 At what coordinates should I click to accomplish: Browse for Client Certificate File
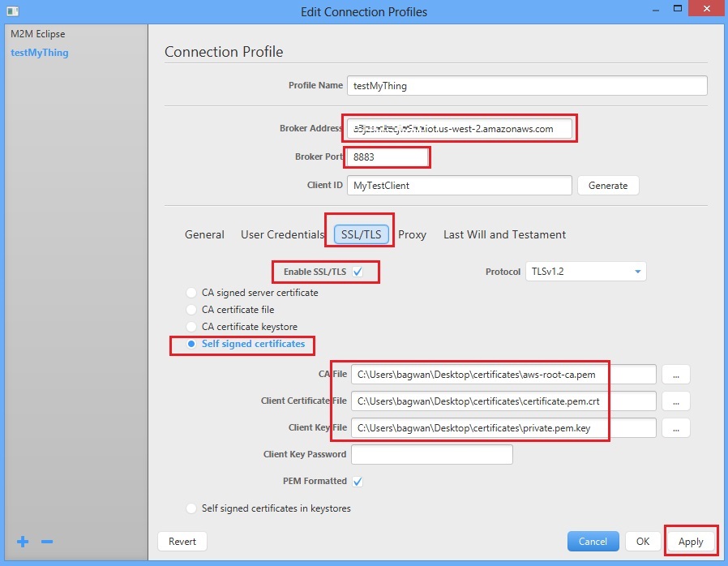(675, 401)
